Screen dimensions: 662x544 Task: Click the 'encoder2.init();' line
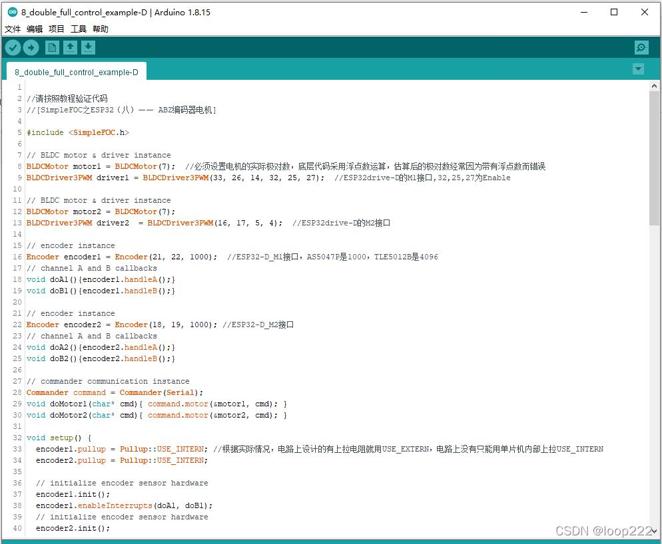coord(73,528)
